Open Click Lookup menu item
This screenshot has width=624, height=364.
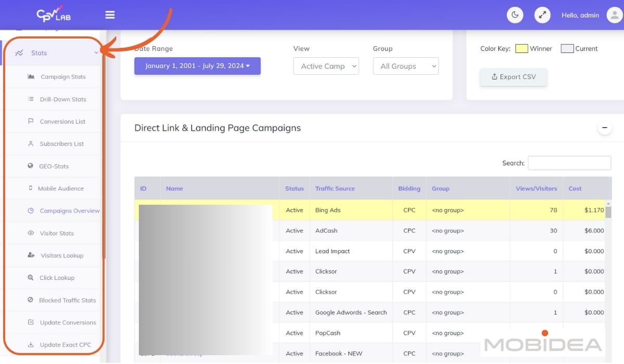tap(57, 278)
